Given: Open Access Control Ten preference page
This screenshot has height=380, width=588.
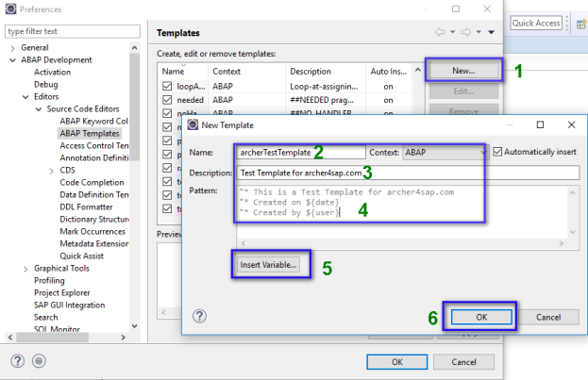Looking at the screenshot, I should click(x=94, y=146).
